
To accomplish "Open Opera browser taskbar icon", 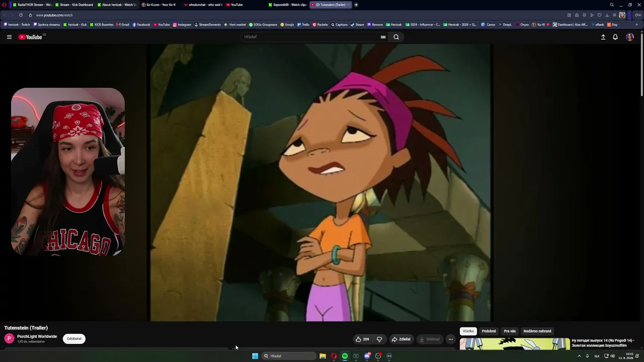I will 334,356.
